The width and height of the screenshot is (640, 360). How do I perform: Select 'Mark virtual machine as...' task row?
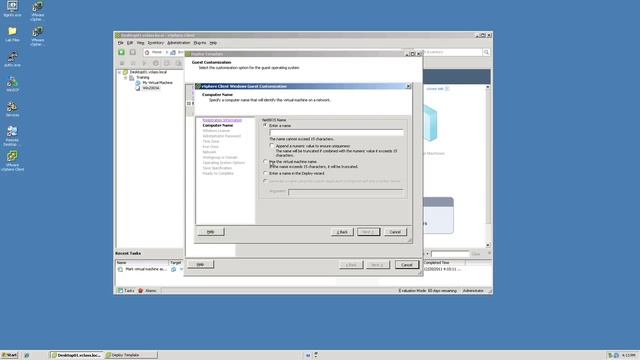click(146, 269)
